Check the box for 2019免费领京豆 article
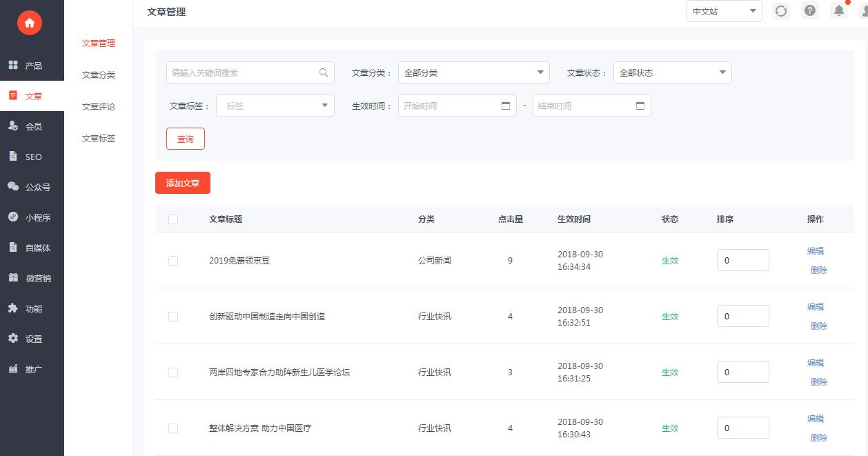This screenshot has height=456, width=868. click(173, 261)
